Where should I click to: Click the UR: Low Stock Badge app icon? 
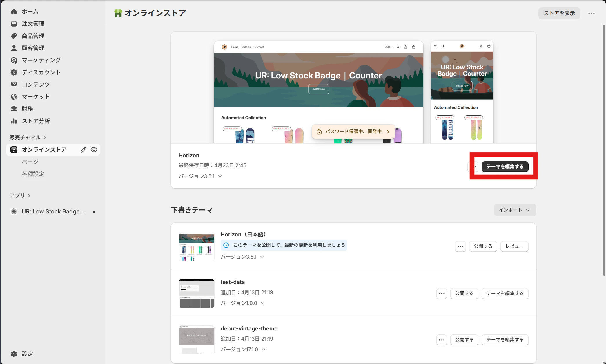pos(14,212)
